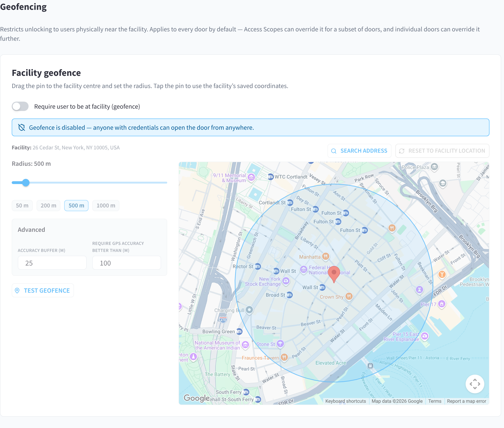This screenshot has height=428, width=504.
Task: Select the 1000 m radius preset
Action: 106,206
